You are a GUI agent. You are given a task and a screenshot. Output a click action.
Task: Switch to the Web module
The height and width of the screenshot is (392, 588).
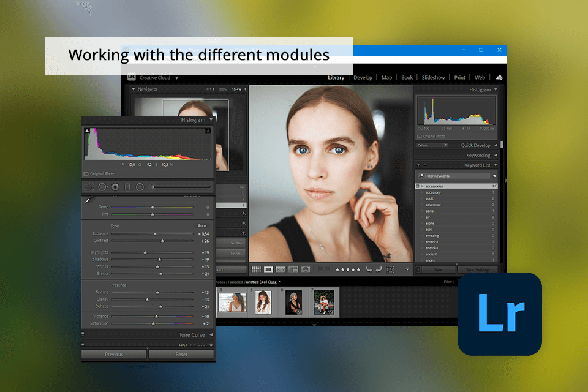[480, 77]
